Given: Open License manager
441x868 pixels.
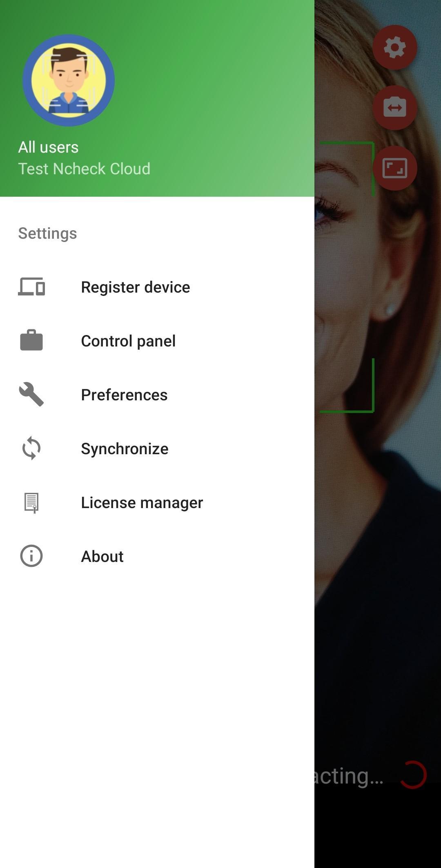Looking at the screenshot, I should pyautogui.click(x=157, y=502).
